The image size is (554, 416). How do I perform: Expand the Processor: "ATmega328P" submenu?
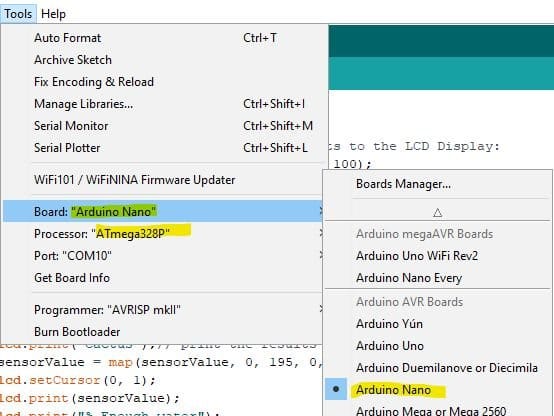(x=163, y=233)
